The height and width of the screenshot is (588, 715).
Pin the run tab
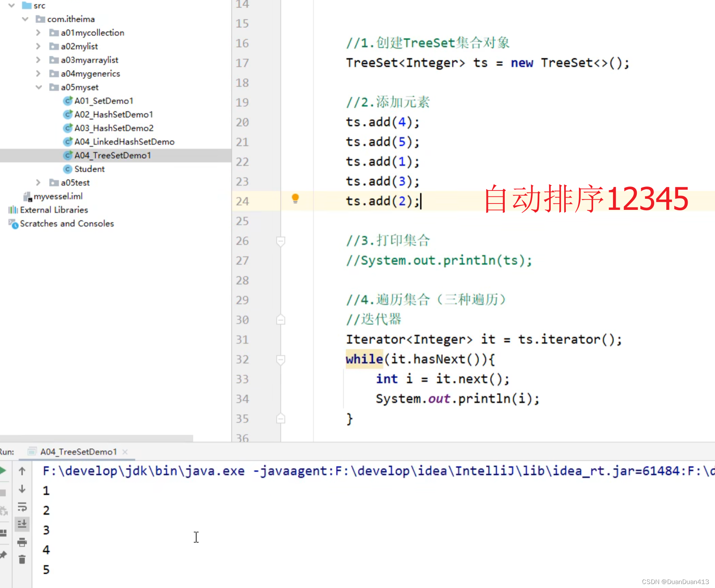pyautogui.click(x=3, y=555)
